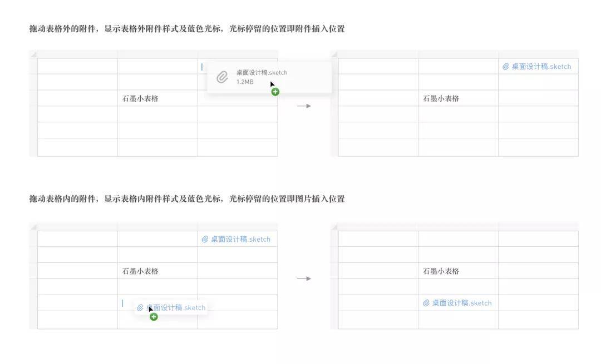Click paperclip icon in first example's result table
601x364 pixels.
click(505, 67)
